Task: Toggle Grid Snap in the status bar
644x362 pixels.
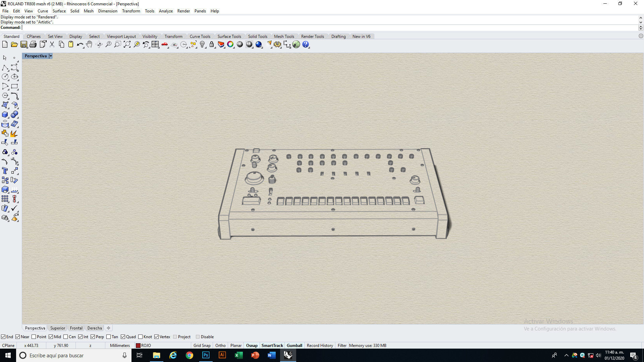Action: click(202, 346)
